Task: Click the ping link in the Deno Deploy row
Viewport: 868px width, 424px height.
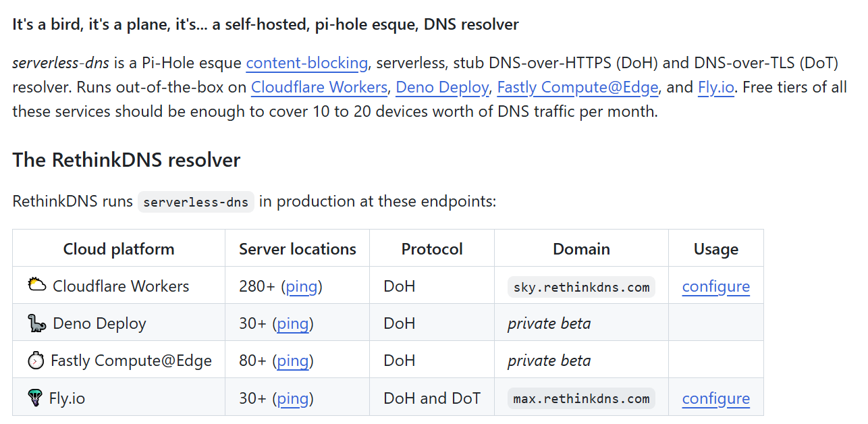Action: (x=293, y=323)
